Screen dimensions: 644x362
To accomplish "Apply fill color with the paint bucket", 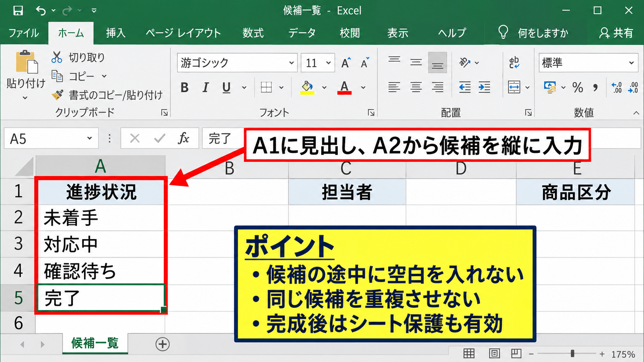I will pyautogui.click(x=307, y=87).
